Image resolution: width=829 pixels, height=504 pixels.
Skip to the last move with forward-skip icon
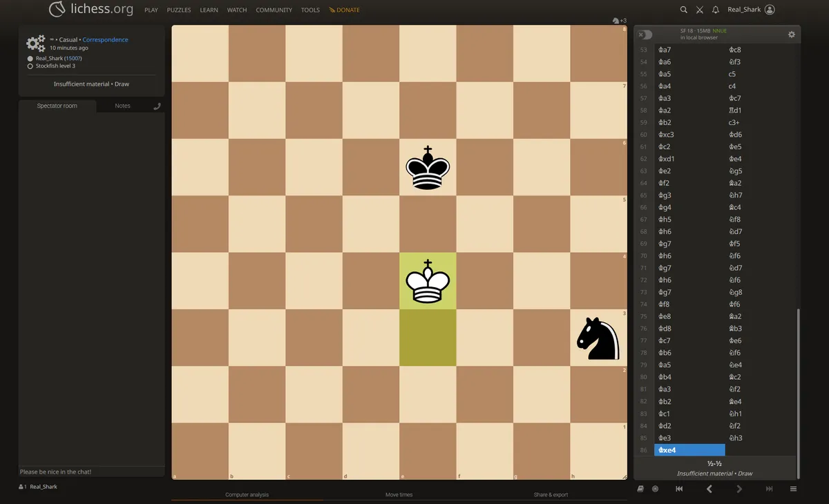click(x=769, y=488)
